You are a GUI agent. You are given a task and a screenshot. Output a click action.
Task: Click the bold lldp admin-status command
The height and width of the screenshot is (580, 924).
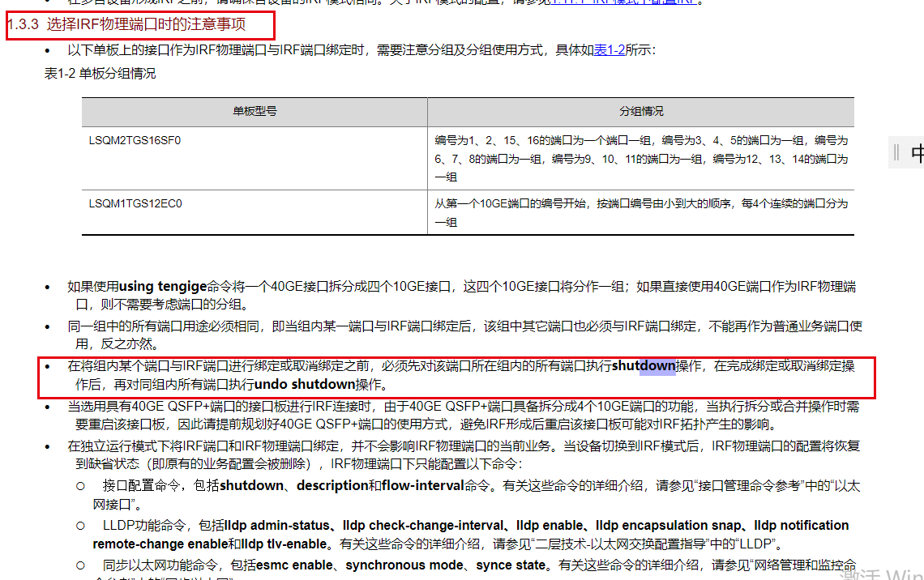pos(277,525)
